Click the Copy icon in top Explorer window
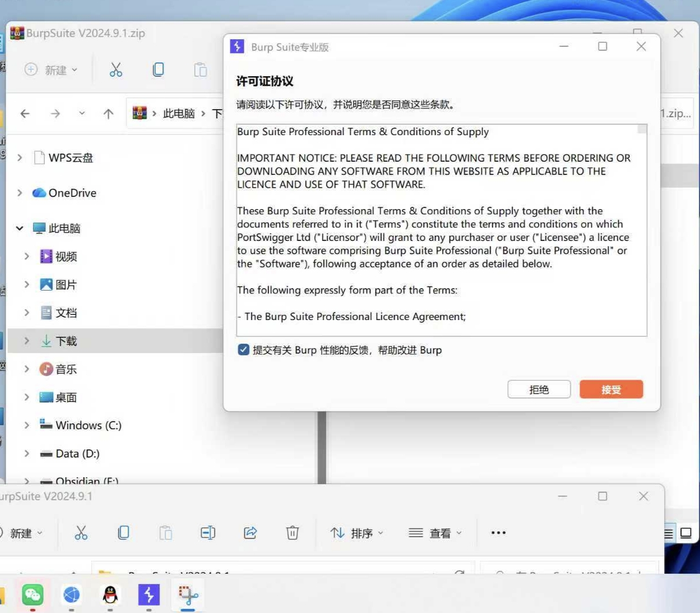700x613 pixels. pyautogui.click(x=158, y=70)
